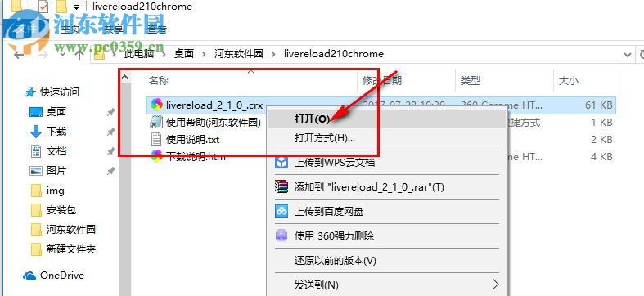Viewport: 644px width, 296px height.
Task: Click 此电脑 in the address breadcrumb
Action: coord(139,54)
